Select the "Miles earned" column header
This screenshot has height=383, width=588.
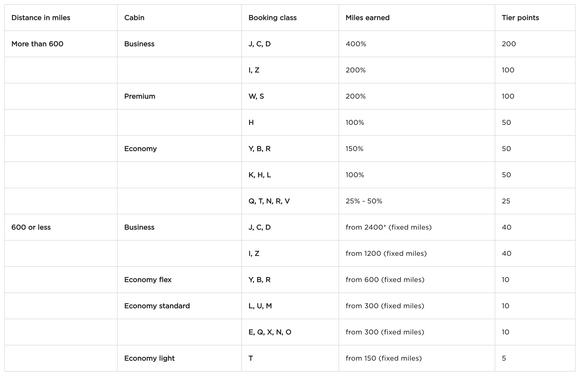coord(367,18)
